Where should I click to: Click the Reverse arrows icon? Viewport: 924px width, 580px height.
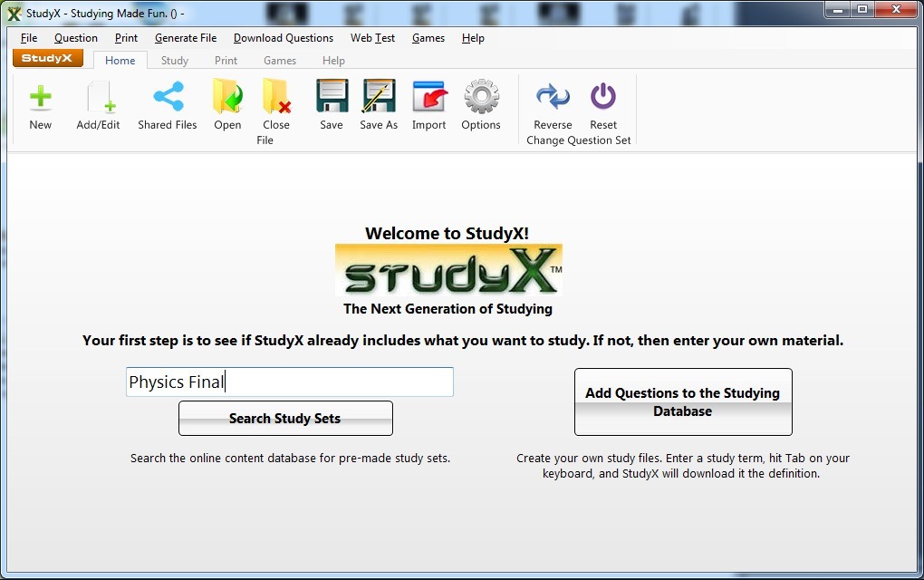click(553, 96)
